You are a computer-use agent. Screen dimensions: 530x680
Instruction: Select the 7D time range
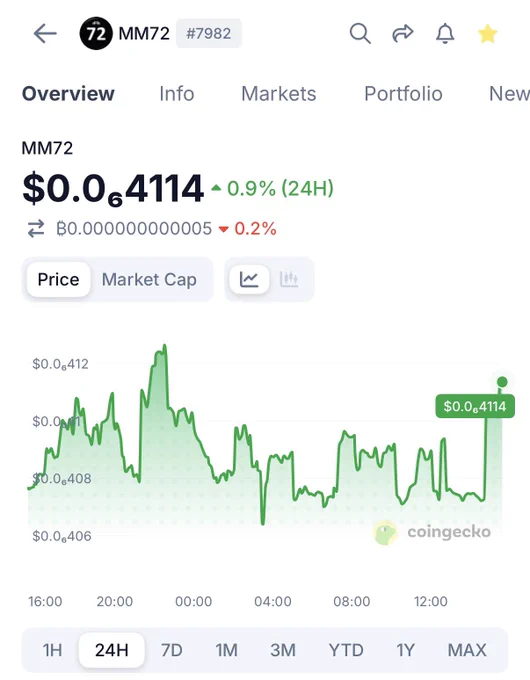coord(171,650)
